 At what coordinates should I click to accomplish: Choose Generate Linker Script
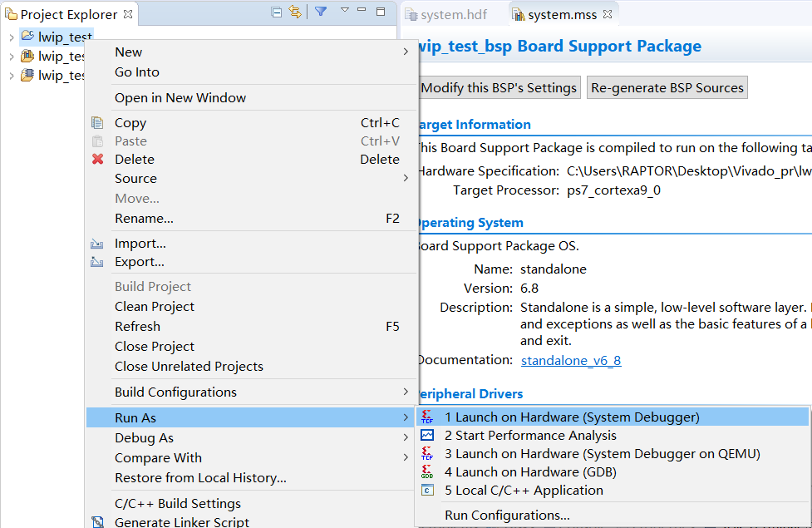coord(252,521)
